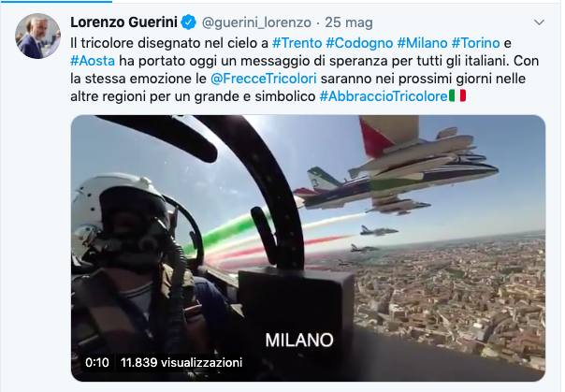Open the #AbbraccioTricolore hashtag
This screenshot has height=392, width=565.
[x=384, y=95]
